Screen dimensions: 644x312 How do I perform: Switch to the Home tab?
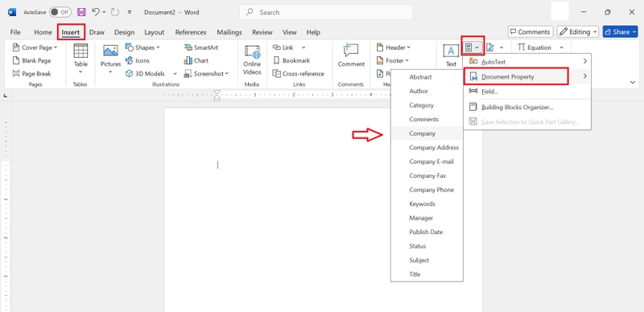click(x=43, y=32)
